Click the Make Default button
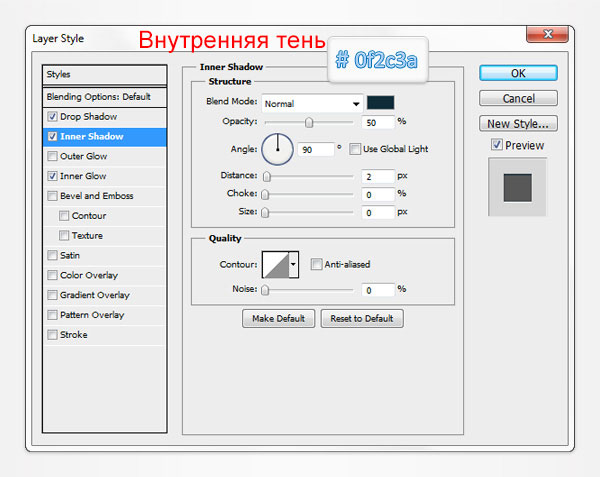 279,318
